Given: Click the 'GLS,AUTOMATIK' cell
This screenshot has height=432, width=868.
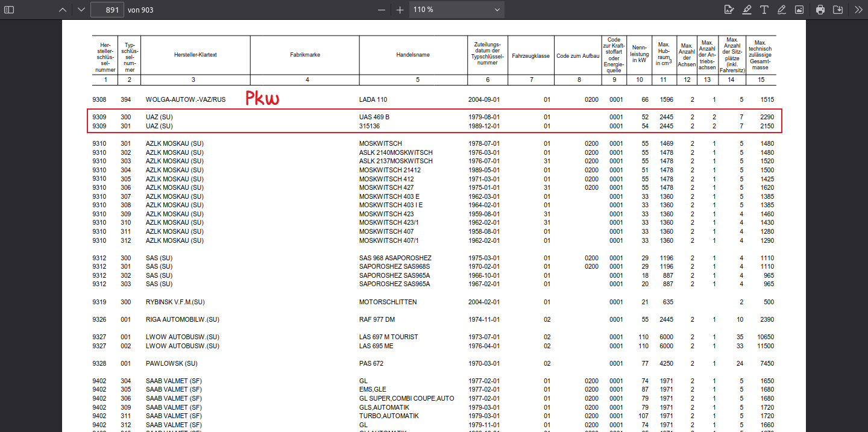Looking at the screenshot, I should [383, 407].
